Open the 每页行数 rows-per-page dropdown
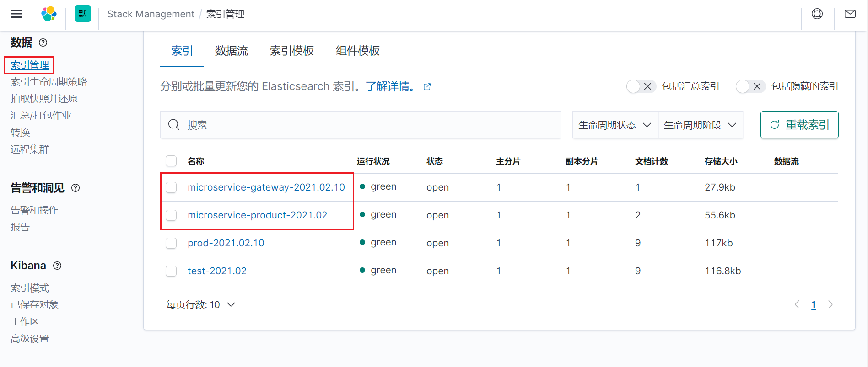The height and width of the screenshot is (367, 868). coord(201,305)
